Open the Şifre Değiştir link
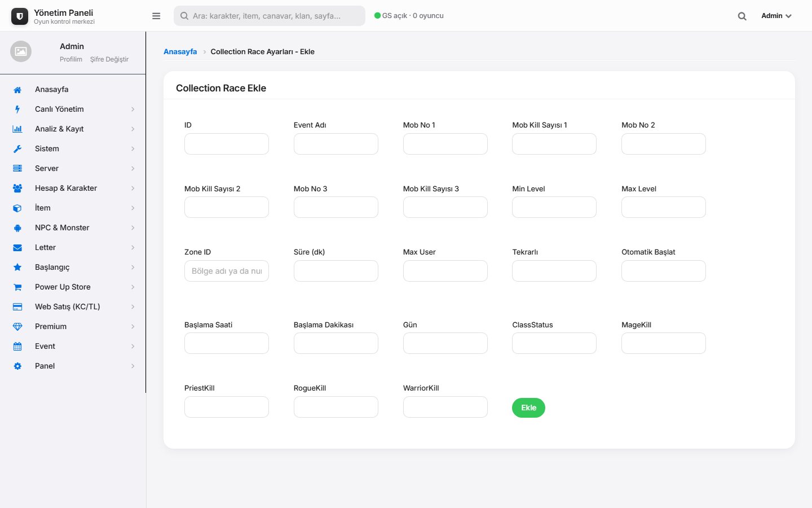The image size is (812, 508). (x=109, y=59)
